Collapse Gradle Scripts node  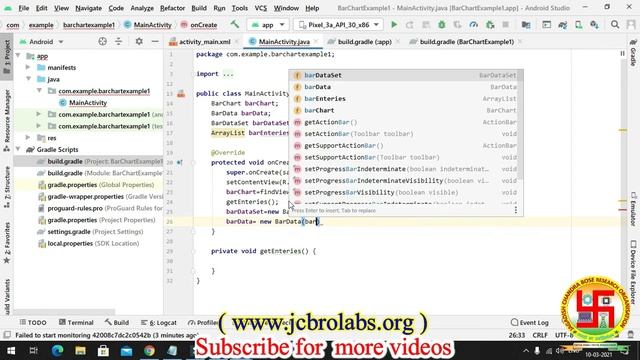(18, 149)
